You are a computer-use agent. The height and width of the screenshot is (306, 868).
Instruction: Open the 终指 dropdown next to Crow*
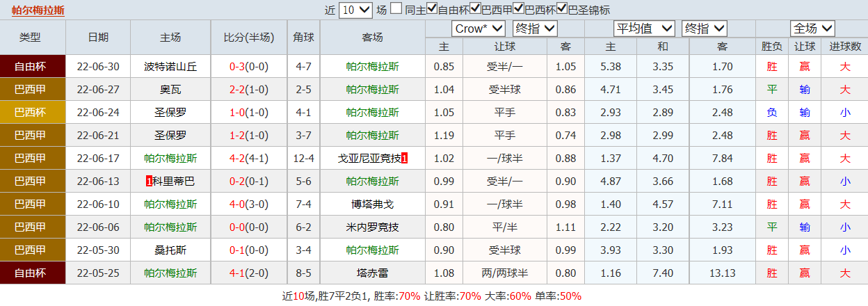pos(534,29)
